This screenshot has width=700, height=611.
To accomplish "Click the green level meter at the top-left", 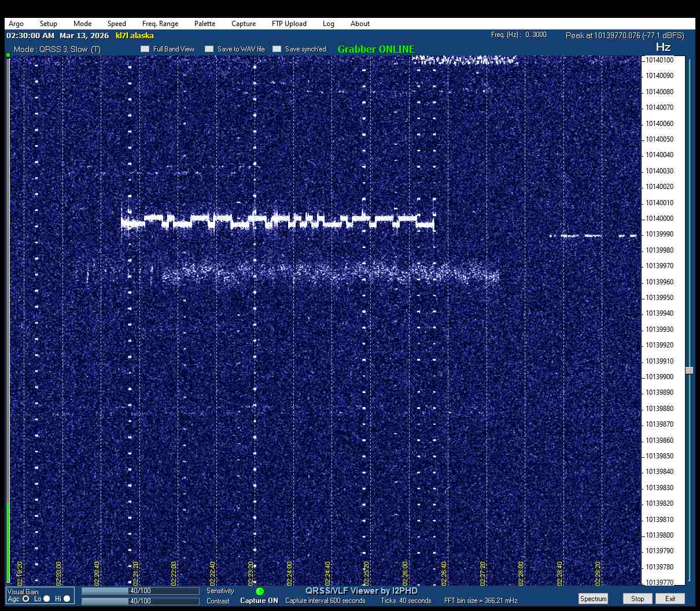I will tap(8, 55).
